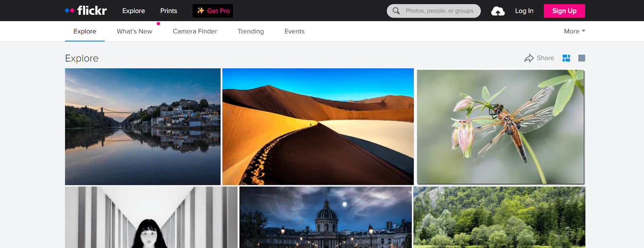Click the Get Pro button
The height and width of the screenshot is (248, 644).
(x=213, y=11)
